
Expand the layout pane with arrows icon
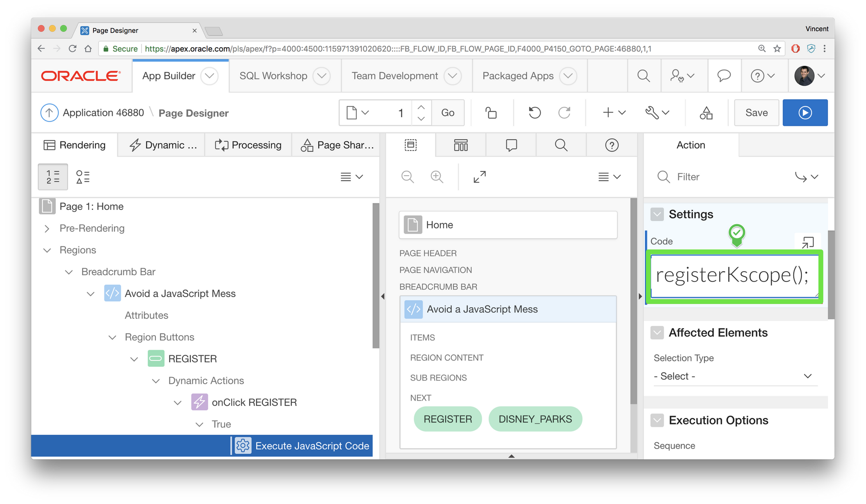479,177
